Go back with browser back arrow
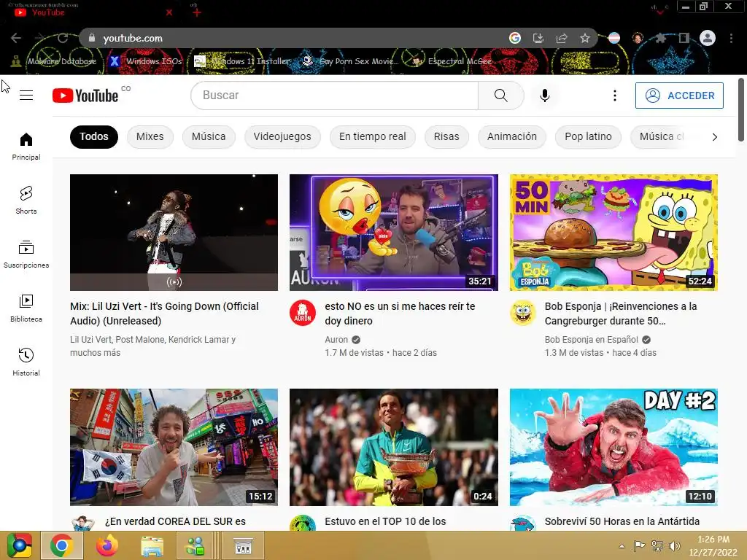The width and height of the screenshot is (747, 560). (x=16, y=38)
